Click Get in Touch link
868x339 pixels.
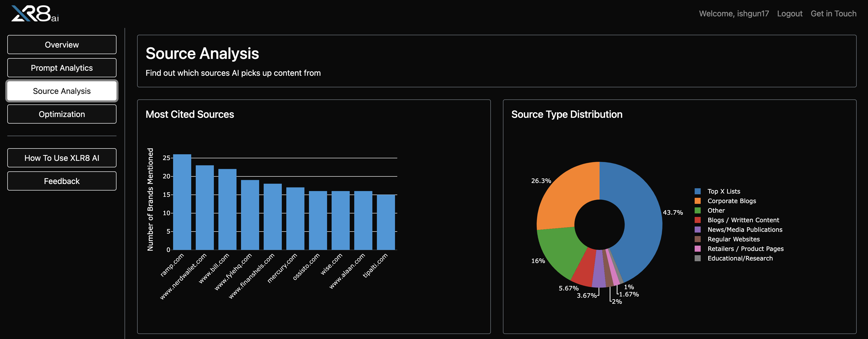click(x=833, y=14)
